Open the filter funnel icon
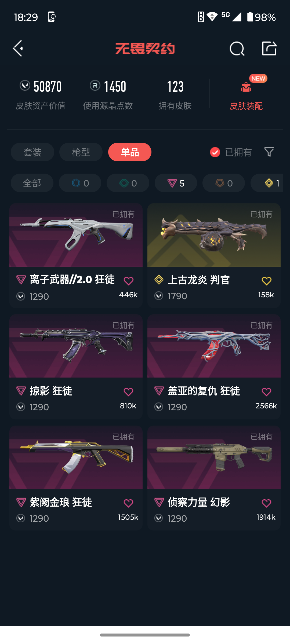The height and width of the screenshot is (644, 290). point(269,152)
